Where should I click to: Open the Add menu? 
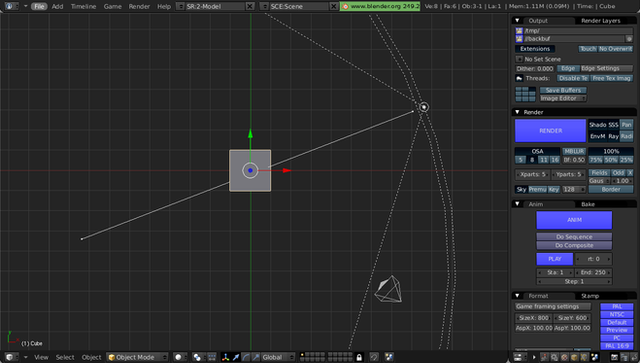(58, 6)
